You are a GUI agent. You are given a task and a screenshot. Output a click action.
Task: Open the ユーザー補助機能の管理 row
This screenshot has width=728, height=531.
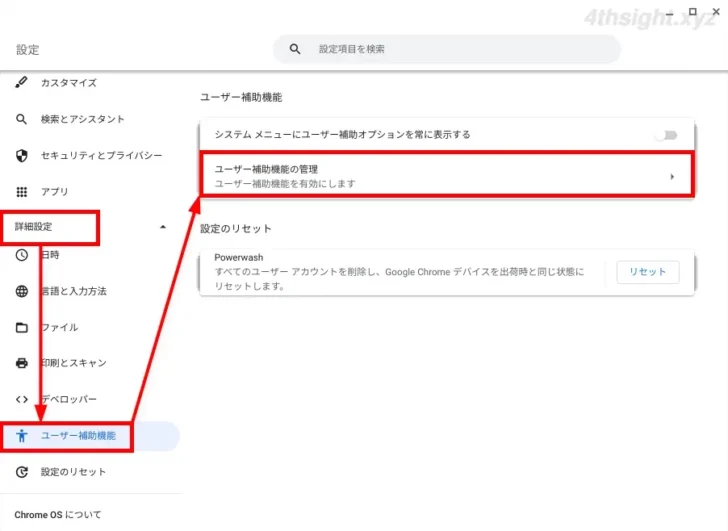click(447, 175)
